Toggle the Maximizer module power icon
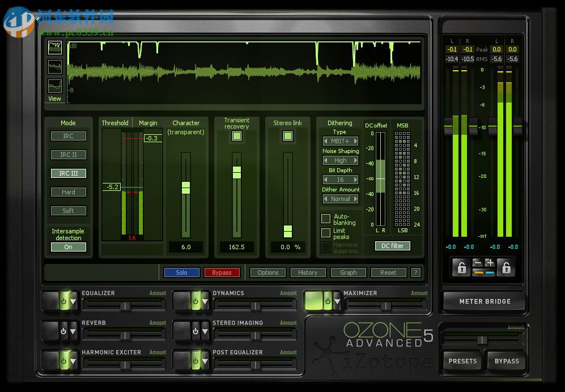 pyautogui.click(x=328, y=301)
